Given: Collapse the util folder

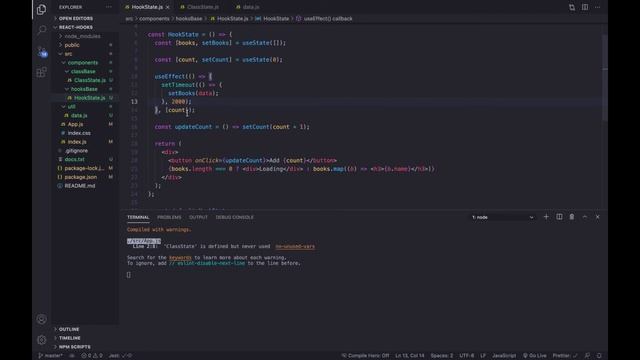Looking at the screenshot, I should [71, 107].
